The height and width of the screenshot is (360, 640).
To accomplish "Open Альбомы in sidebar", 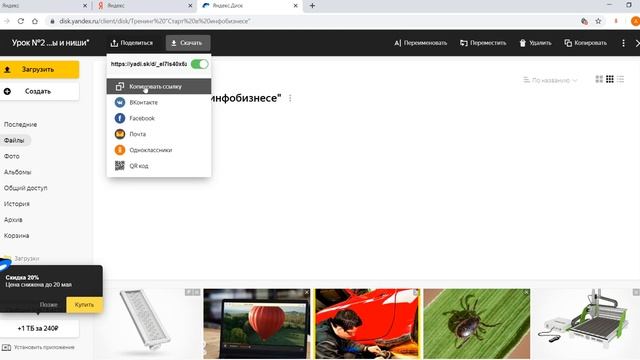I will 18,172.
